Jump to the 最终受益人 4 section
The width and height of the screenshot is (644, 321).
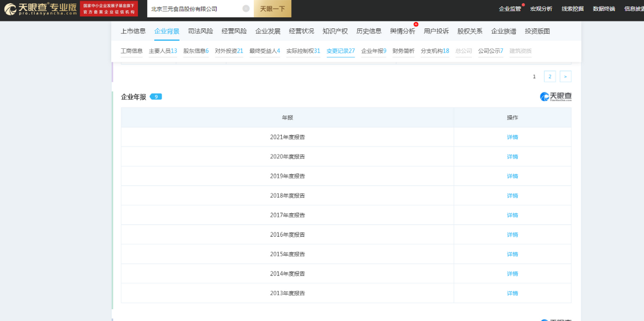point(265,51)
